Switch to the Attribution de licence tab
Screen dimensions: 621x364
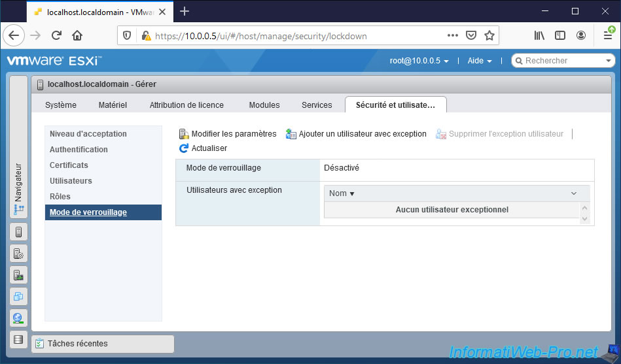[186, 105]
